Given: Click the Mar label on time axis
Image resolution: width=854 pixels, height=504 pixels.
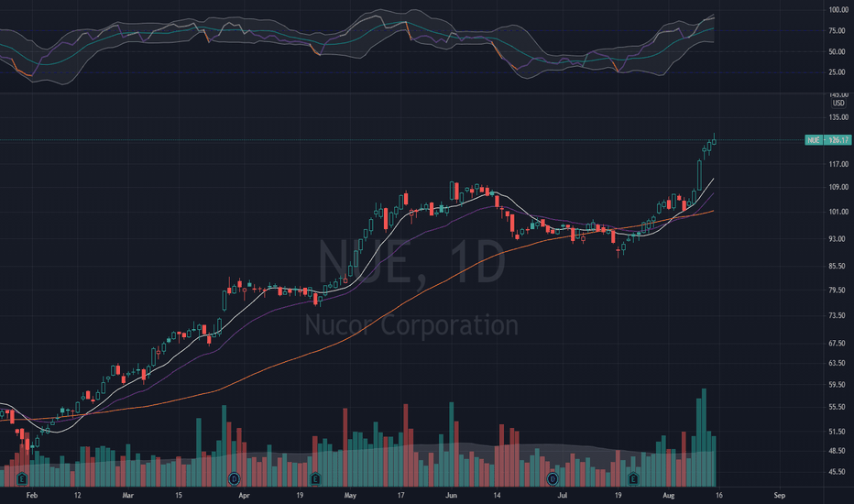Looking at the screenshot, I should [128, 495].
